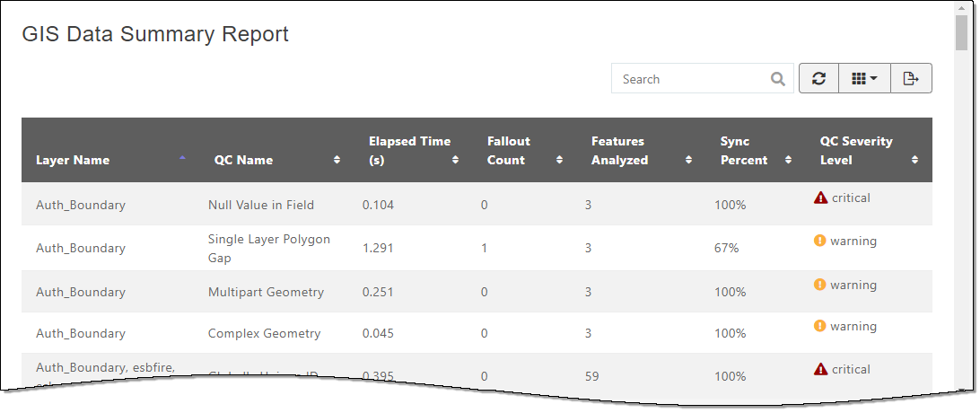Click the export report icon
The width and height of the screenshot is (980, 413).
(x=911, y=79)
